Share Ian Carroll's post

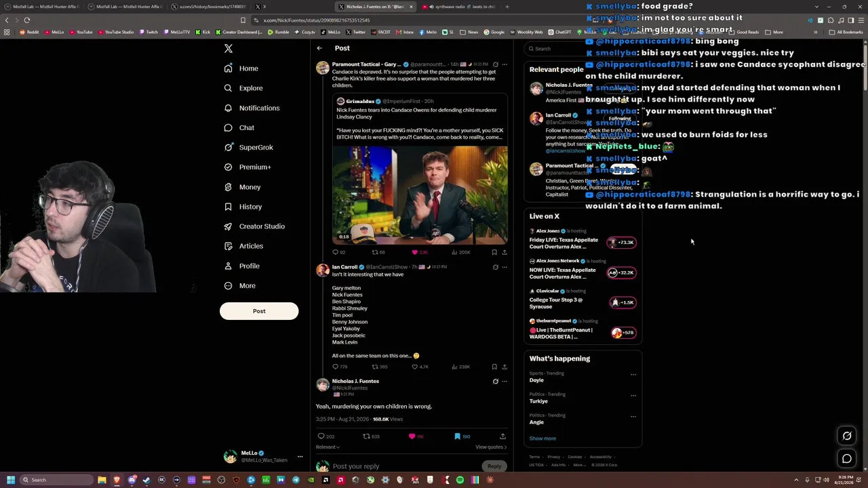pyautogui.click(x=504, y=367)
